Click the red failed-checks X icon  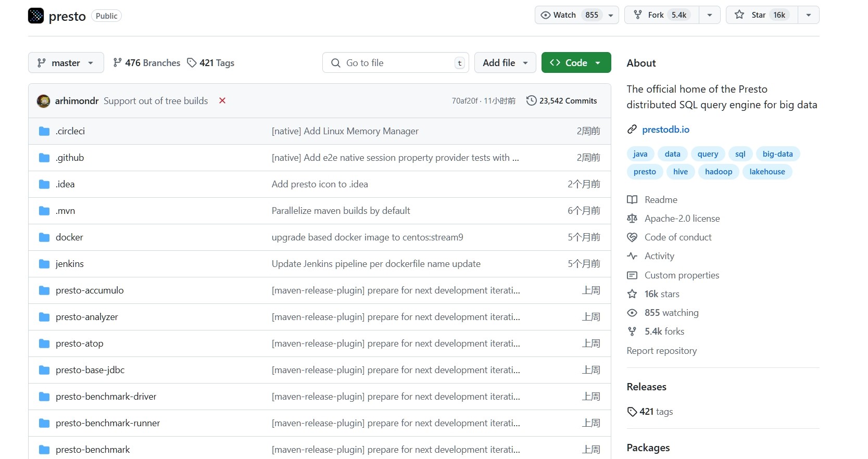[222, 100]
